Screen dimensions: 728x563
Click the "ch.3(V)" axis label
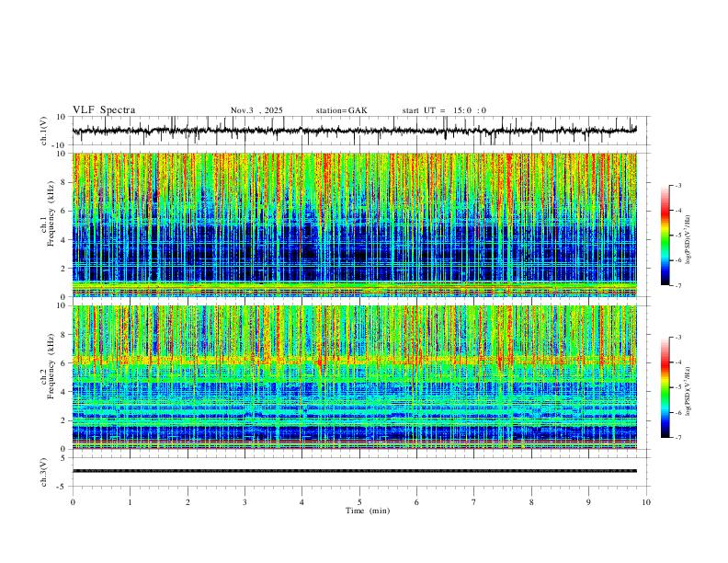[x=44, y=472]
